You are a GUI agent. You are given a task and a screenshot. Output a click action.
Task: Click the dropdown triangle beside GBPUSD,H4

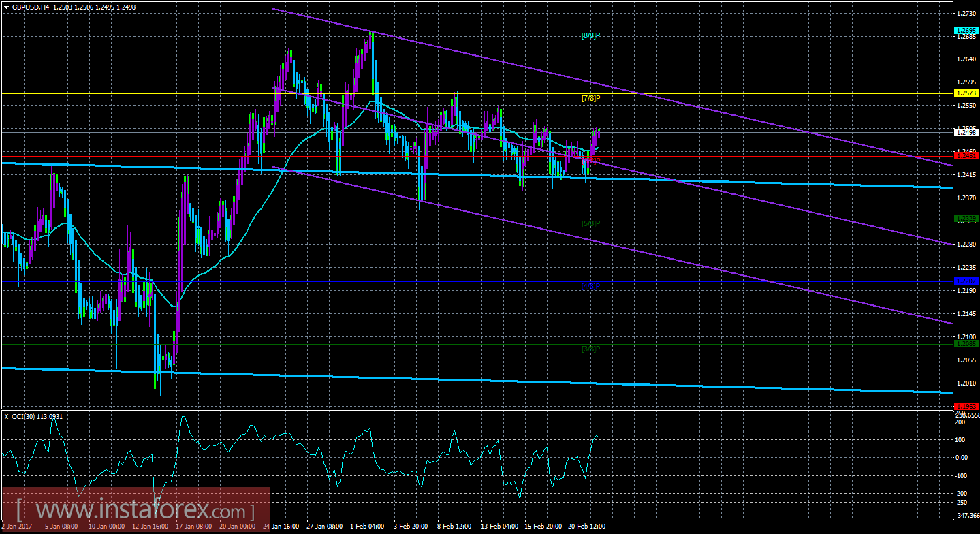5,6
